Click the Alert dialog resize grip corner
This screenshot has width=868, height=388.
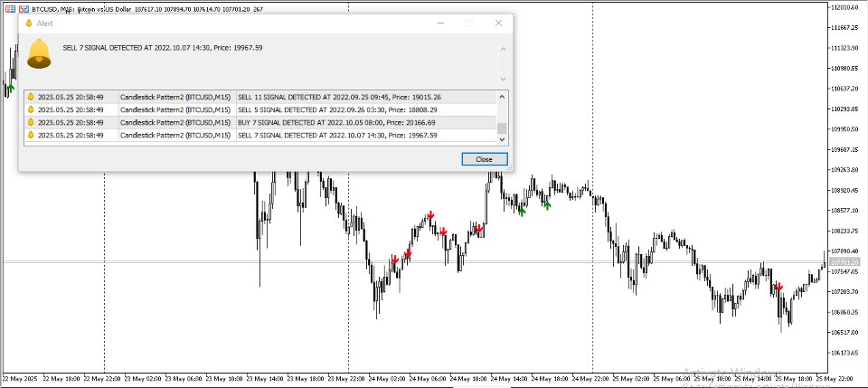(510, 167)
